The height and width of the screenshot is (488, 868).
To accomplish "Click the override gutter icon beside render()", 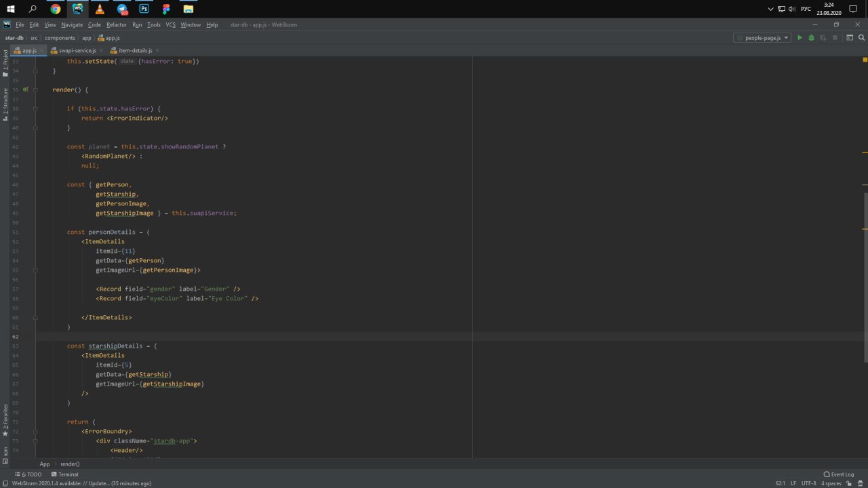I will tap(26, 89).
